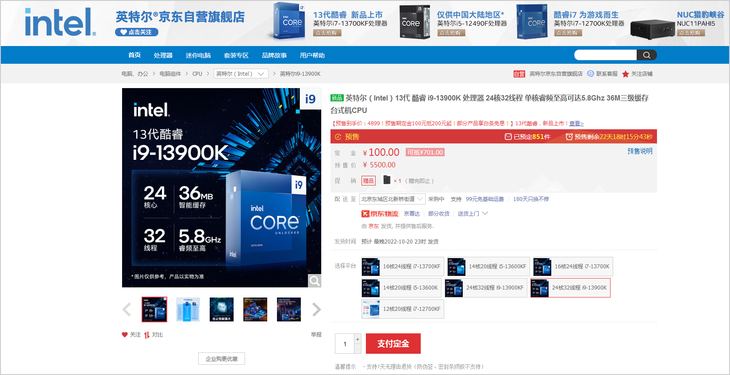Click the 点击关注 heart button under the store name
This screenshot has width=730, height=375.
(136, 32)
